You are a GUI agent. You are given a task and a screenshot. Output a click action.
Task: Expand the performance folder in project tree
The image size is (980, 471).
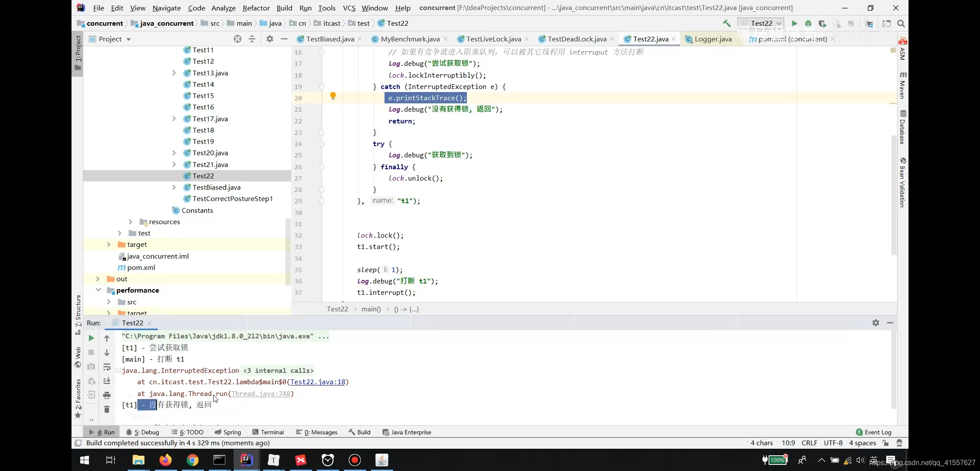pyautogui.click(x=98, y=290)
